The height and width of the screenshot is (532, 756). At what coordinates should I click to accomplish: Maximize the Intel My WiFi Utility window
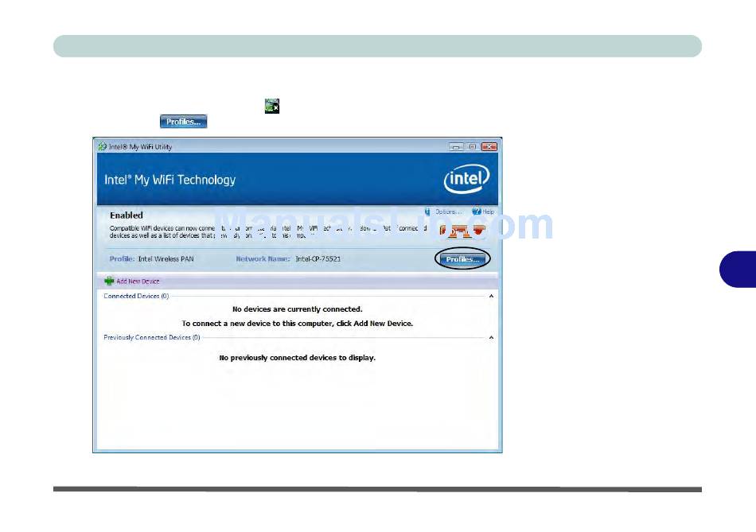coord(473,146)
